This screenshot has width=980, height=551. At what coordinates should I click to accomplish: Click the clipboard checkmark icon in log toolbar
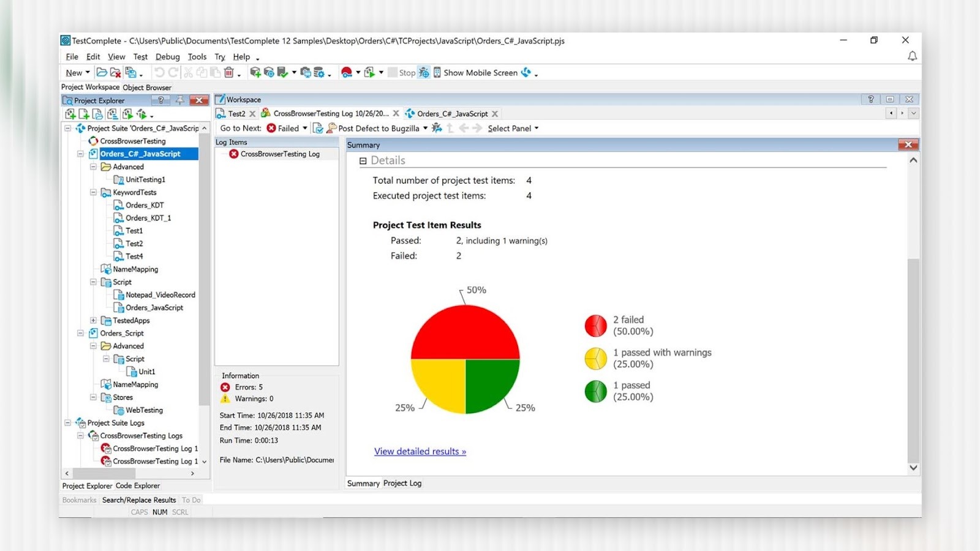[x=318, y=128]
